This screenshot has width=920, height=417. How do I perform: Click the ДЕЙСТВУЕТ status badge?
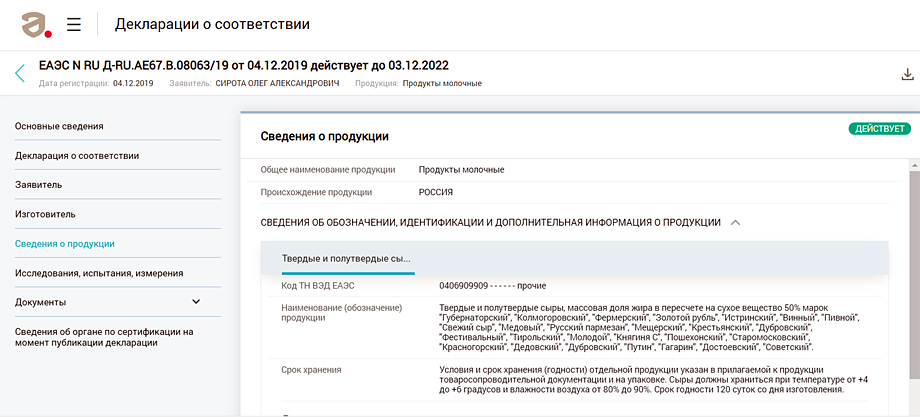[x=878, y=129]
